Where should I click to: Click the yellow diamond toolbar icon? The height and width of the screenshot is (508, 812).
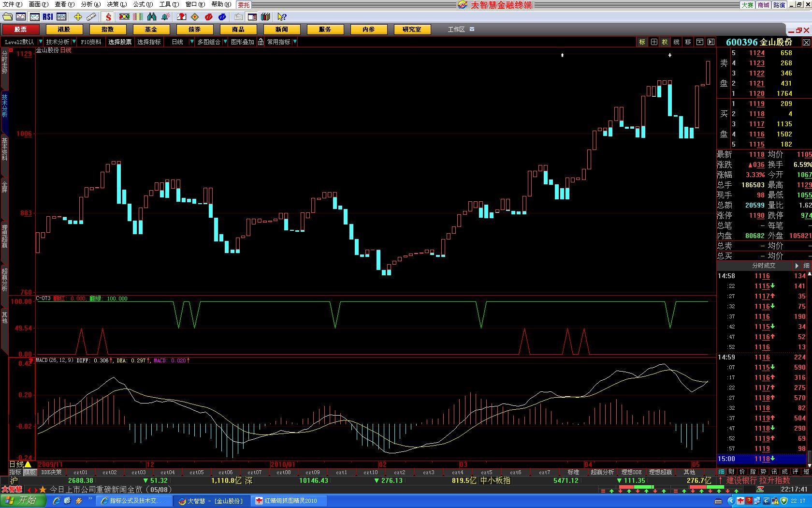[195, 17]
